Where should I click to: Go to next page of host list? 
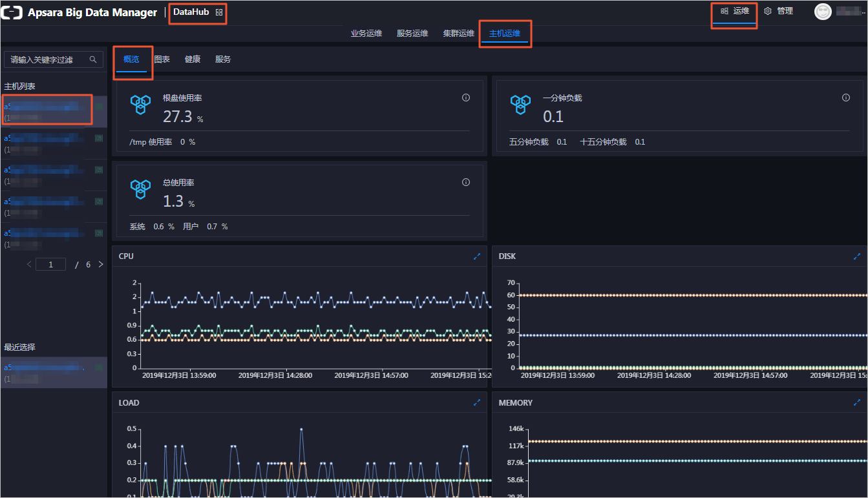(100, 264)
